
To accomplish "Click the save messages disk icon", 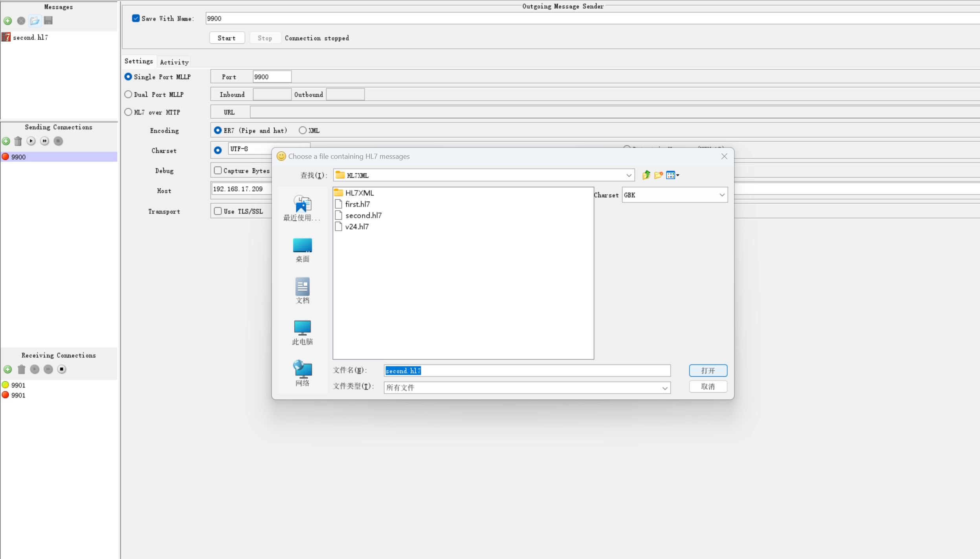I will coord(48,20).
